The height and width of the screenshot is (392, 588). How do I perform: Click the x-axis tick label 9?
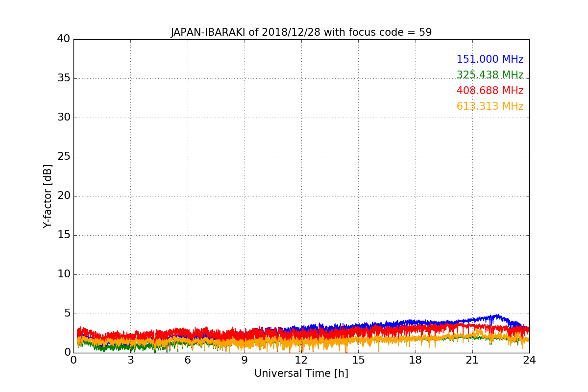point(245,360)
